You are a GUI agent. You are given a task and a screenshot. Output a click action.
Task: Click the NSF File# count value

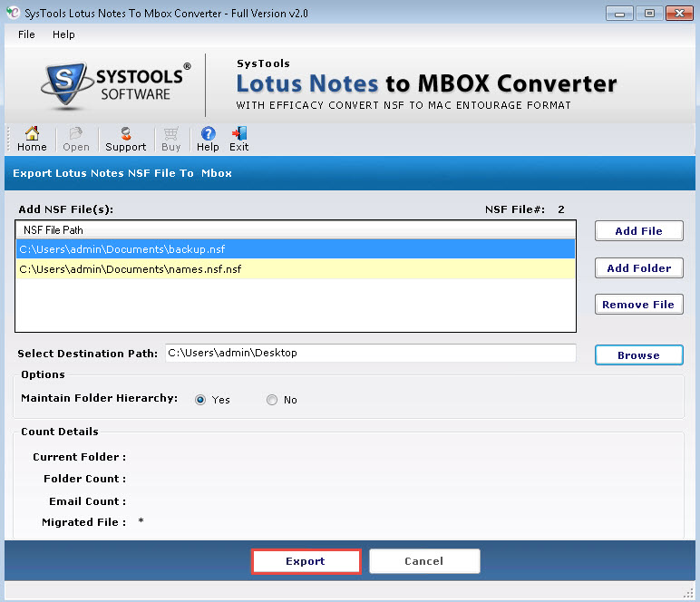pos(561,209)
